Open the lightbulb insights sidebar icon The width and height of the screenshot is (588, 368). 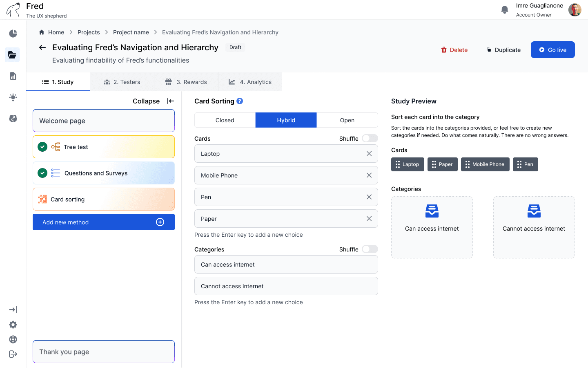pos(13,97)
